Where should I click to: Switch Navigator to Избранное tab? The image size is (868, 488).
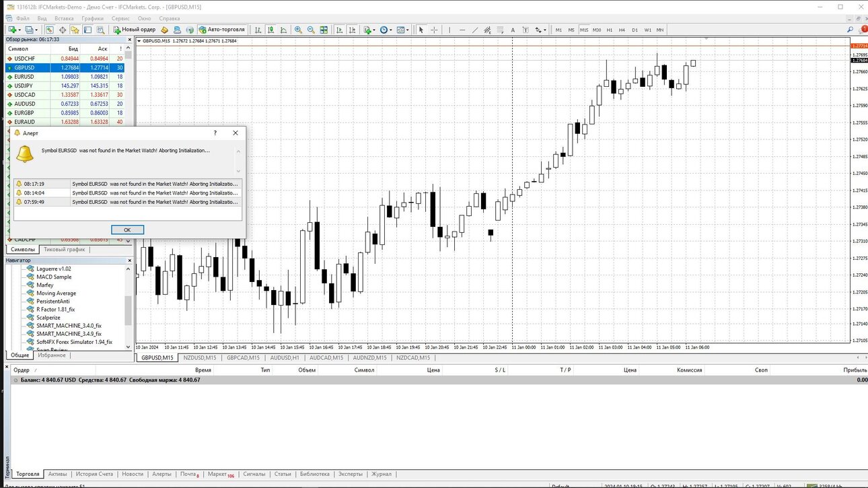52,355
